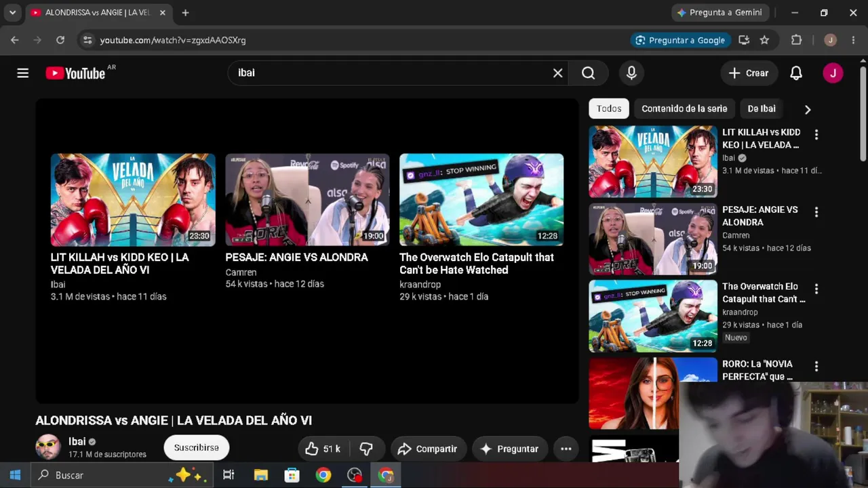Viewport: 868px width, 488px height.
Task: Play the PESAJE endscreen thumbnail in the player
Action: tap(307, 200)
